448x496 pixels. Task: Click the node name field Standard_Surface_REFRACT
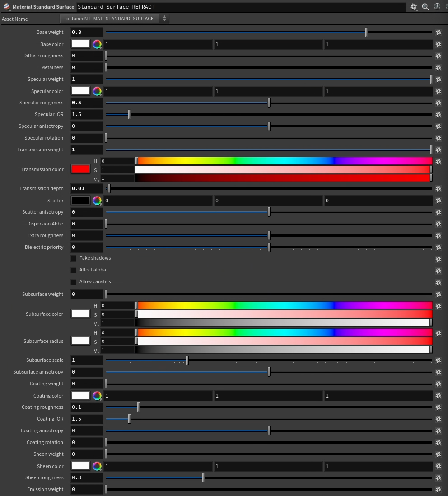point(241,7)
